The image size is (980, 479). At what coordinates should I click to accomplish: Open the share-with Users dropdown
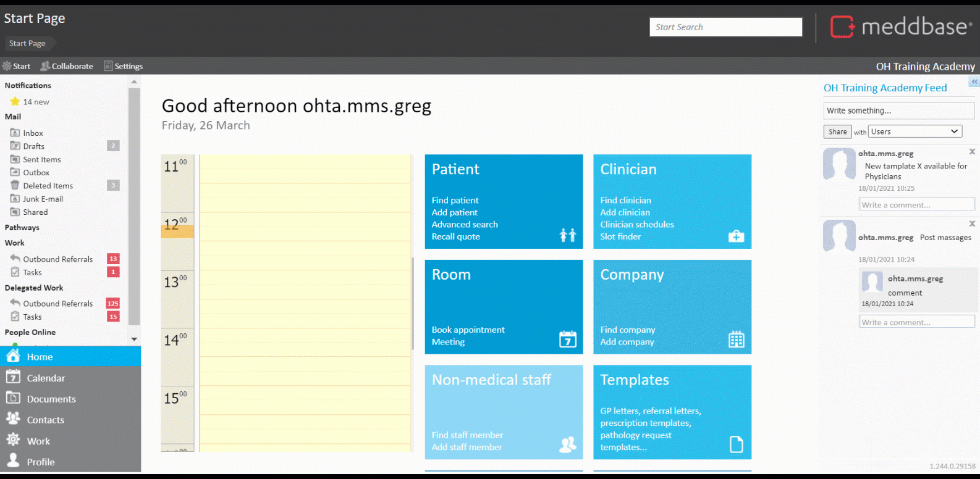915,131
